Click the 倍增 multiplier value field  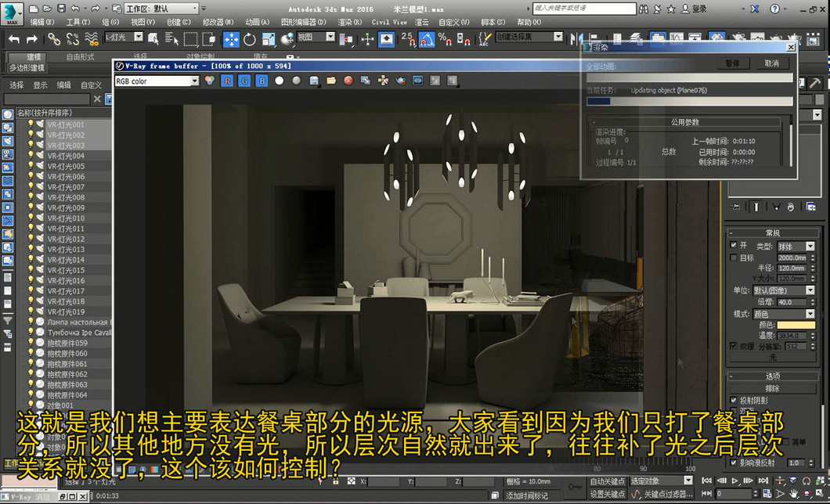[792, 302]
